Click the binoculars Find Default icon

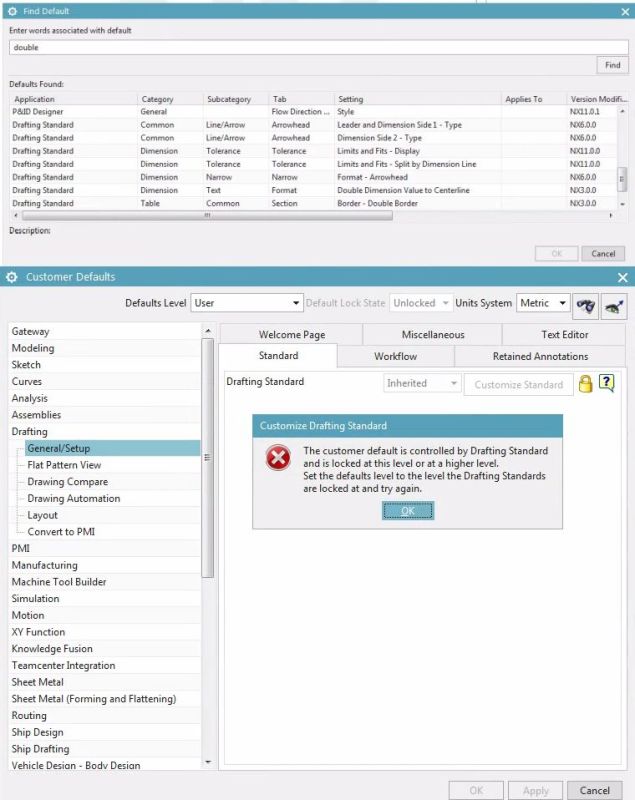click(586, 306)
